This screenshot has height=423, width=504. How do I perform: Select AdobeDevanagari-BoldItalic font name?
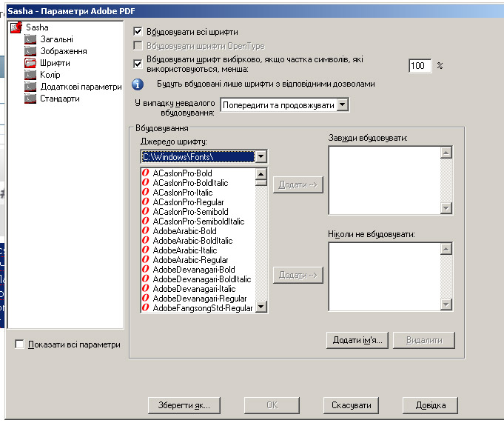pyautogui.click(x=202, y=279)
